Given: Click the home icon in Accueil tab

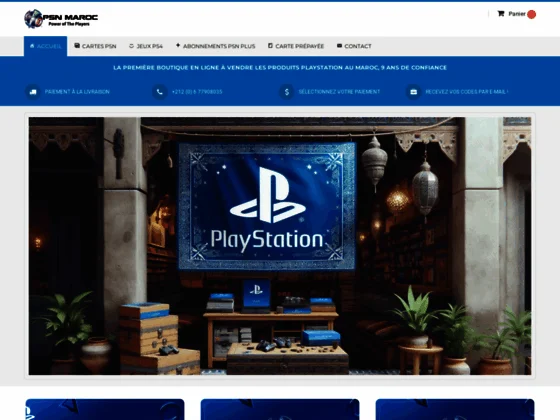Looking at the screenshot, I should coord(32,46).
